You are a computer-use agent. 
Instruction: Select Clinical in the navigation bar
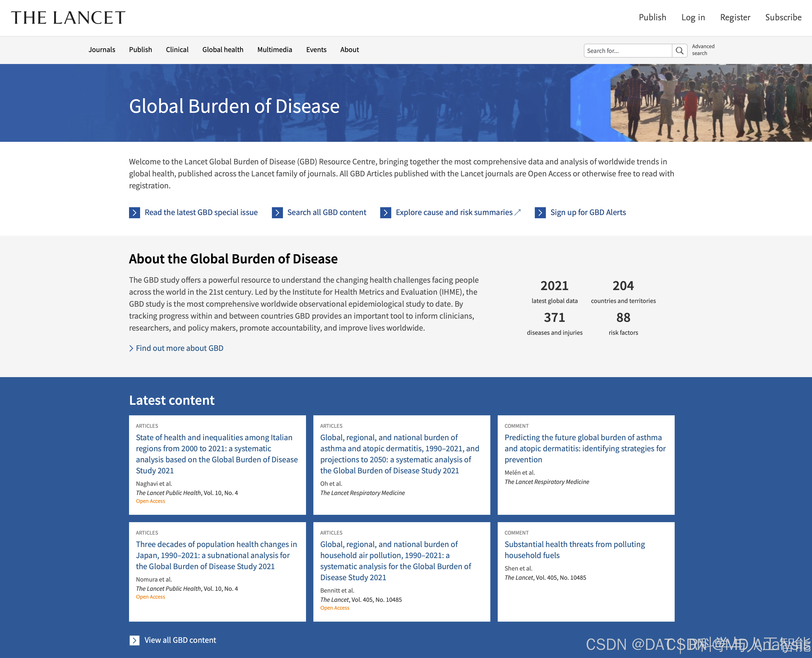[x=177, y=50]
